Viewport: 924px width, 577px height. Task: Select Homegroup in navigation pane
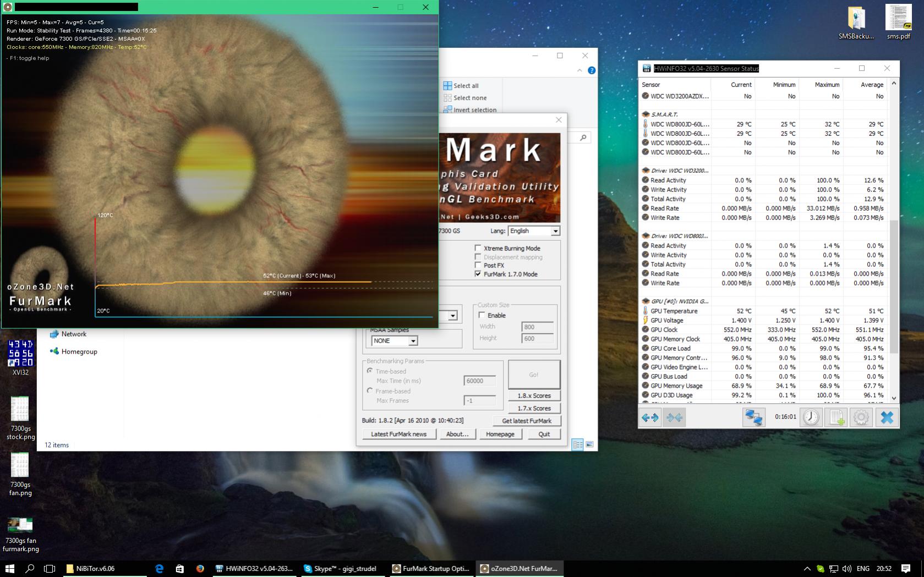point(79,351)
